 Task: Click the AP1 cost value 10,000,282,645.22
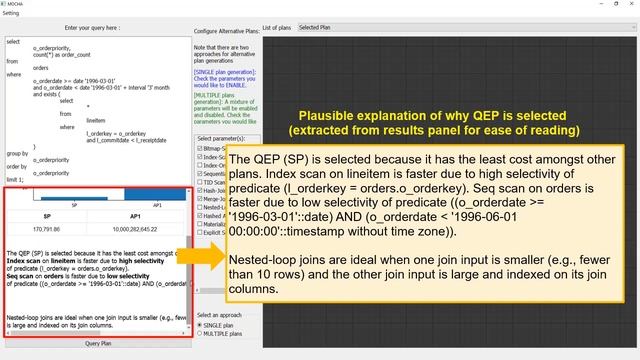(x=135, y=229)
